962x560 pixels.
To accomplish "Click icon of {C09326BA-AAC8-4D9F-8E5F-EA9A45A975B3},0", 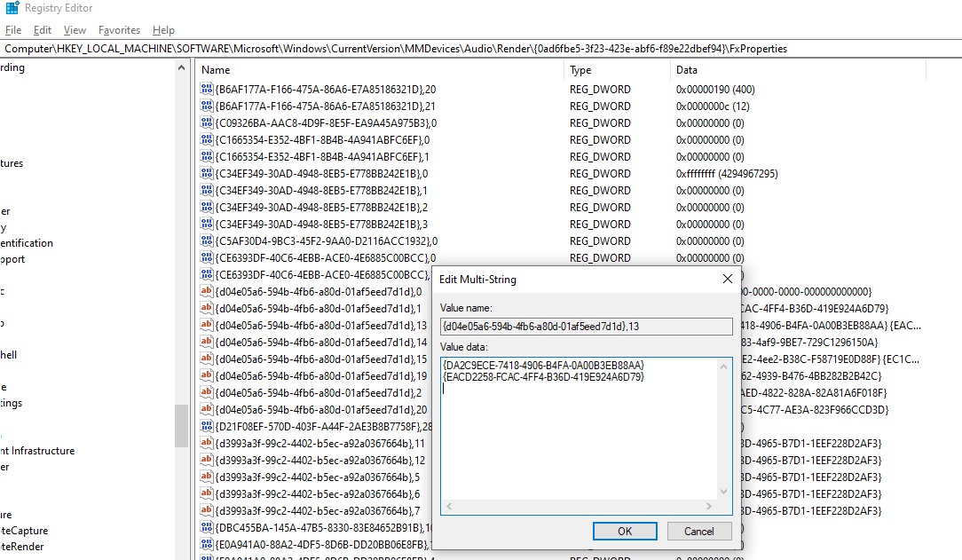I will coord(207,122).
